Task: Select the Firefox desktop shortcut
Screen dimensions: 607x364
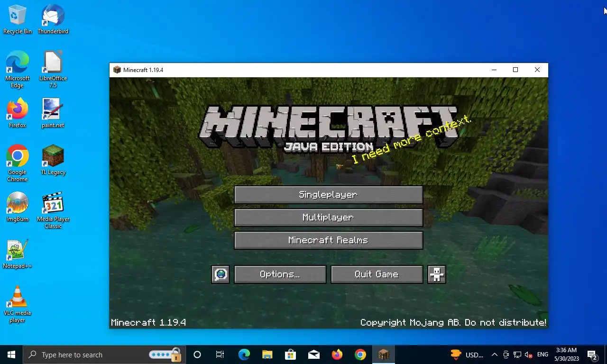Action: pyautogui.click(x=18, y=113)
